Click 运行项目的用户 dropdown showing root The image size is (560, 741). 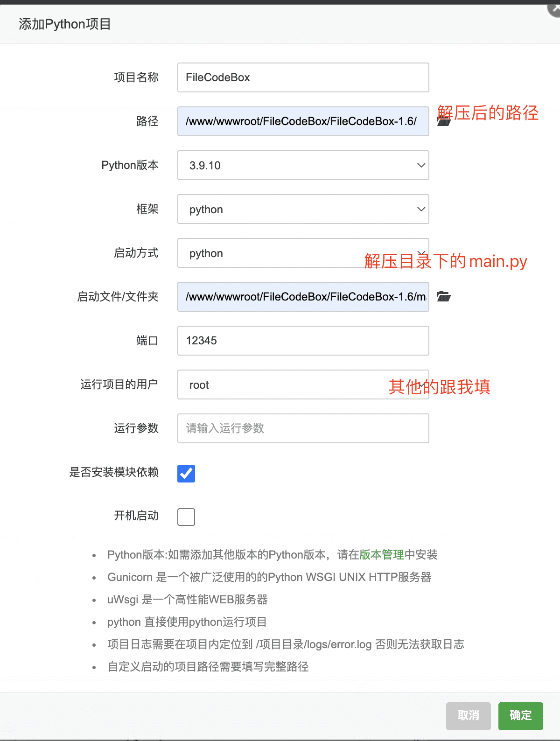click(x=303, y=384)
